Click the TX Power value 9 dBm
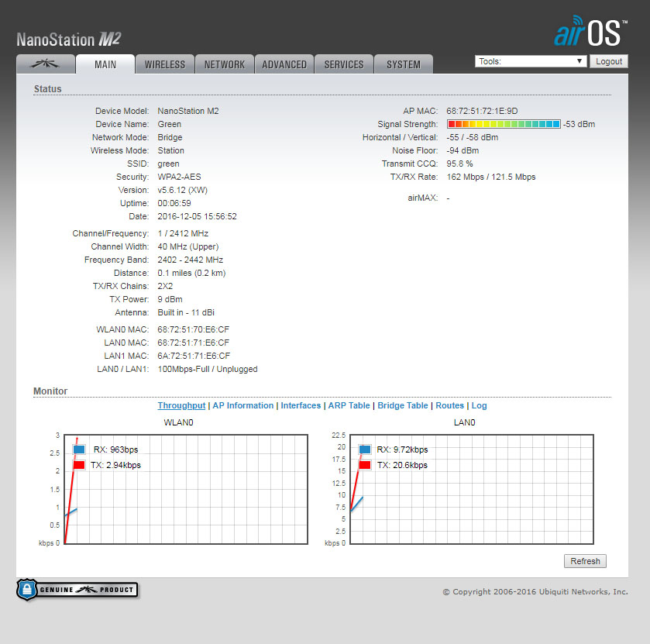This screenshot has height=644, width=650. point(170,299)
